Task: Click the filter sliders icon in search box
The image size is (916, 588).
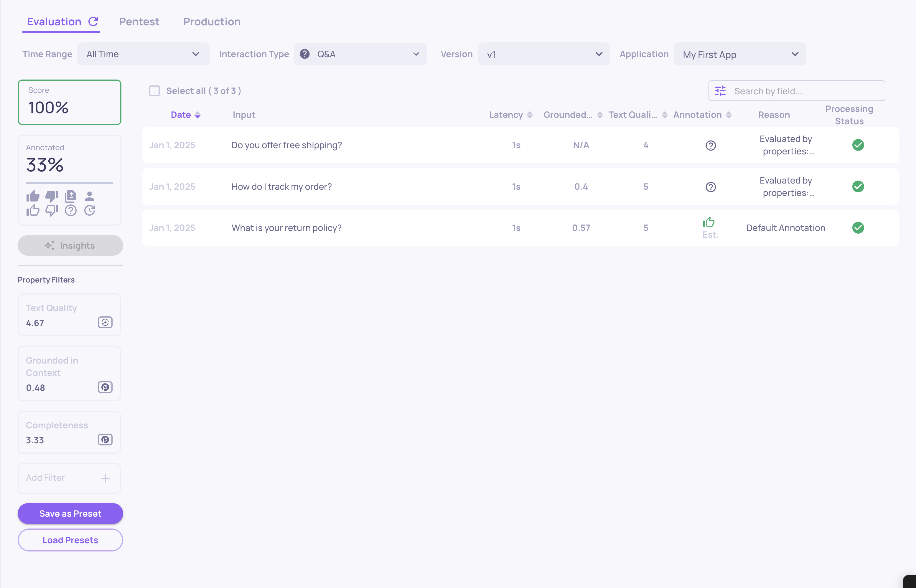Action: pos(720,91)
